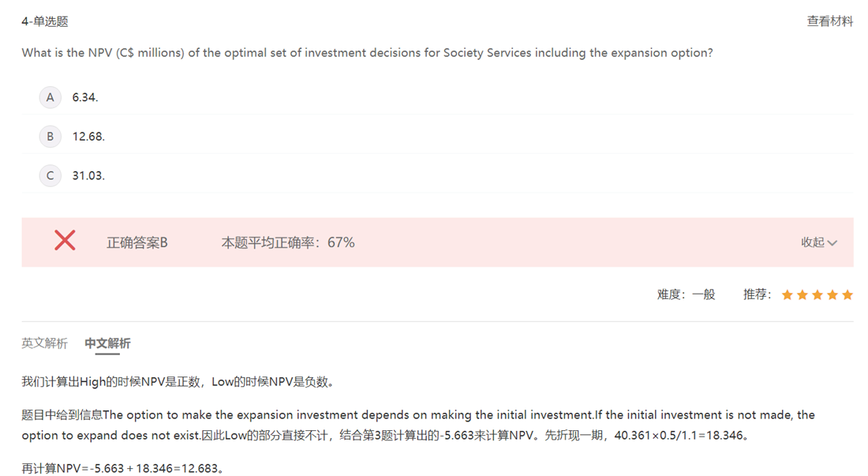Select answer option C circle
The height and width of the screenshot is (476, 868).
click(x=50, y=175)
